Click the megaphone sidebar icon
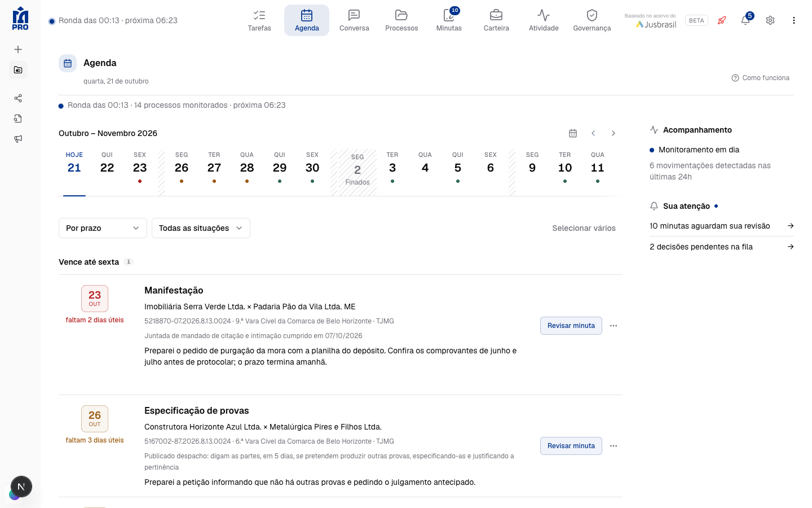The height and width of the screenshot is (508, 812). click(x=18, y=139)
